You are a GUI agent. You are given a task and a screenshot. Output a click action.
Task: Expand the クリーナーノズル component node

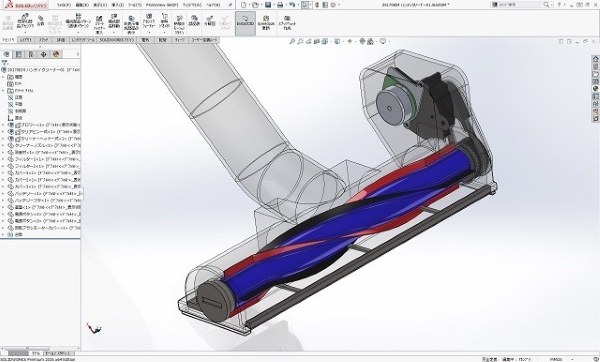pos(3,145)
